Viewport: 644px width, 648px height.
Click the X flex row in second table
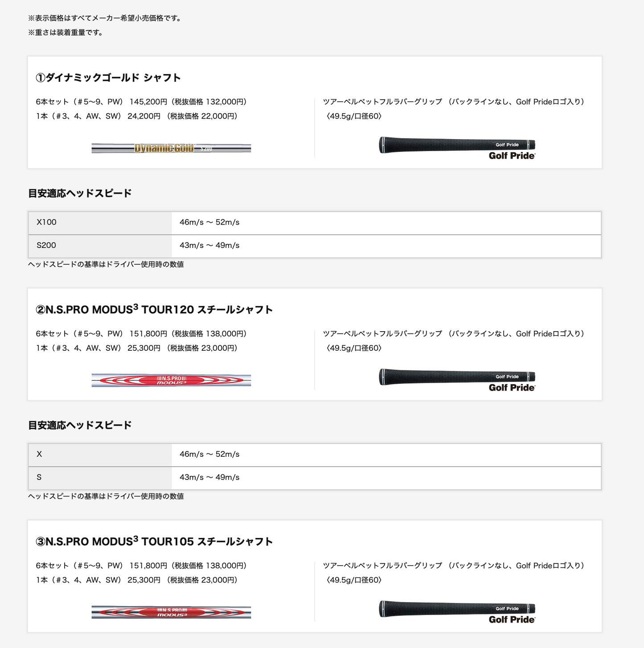[x=315, y=455]
